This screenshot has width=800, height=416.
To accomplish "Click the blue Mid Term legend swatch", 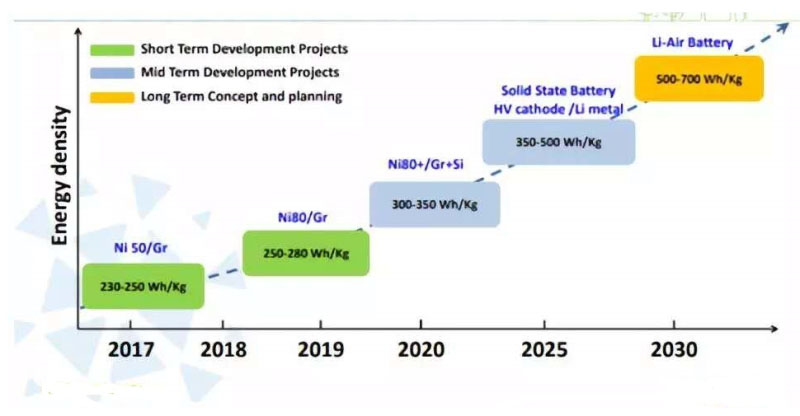I will click(x=110, y=72).
